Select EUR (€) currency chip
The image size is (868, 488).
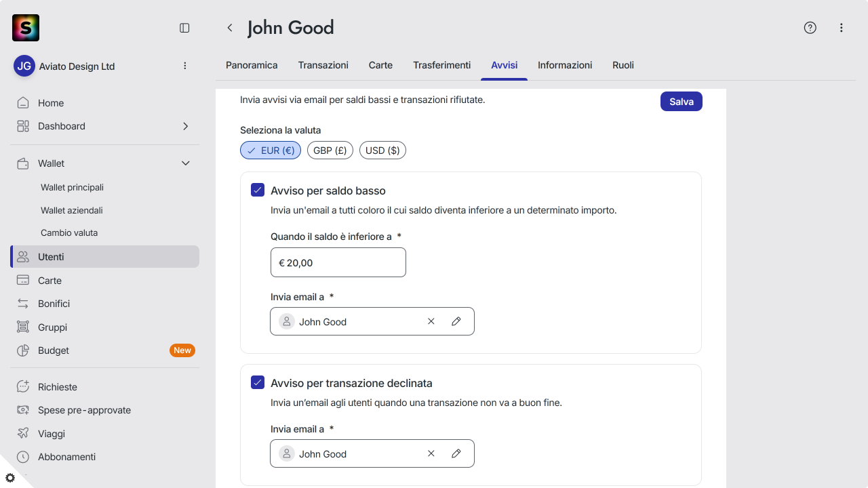(x=271, y=150)
